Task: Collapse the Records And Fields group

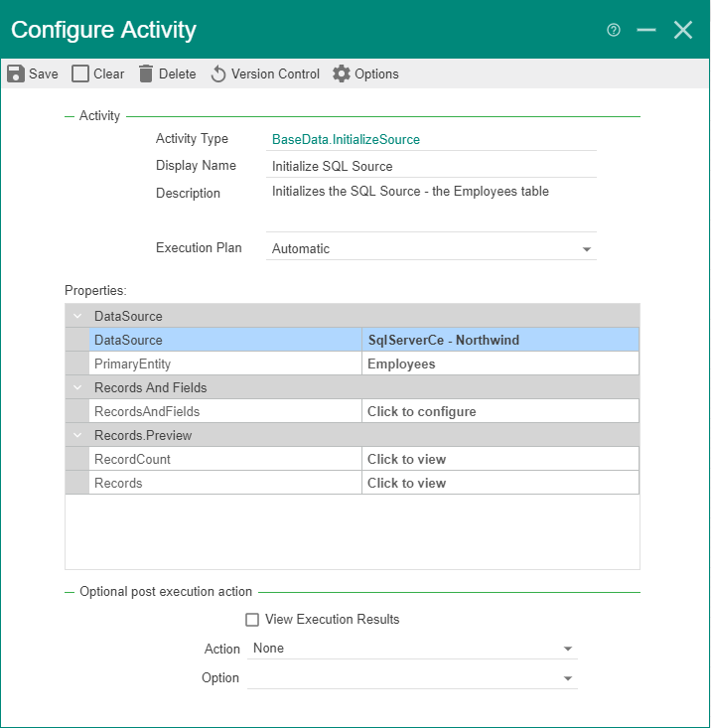Action: point(77,387)
